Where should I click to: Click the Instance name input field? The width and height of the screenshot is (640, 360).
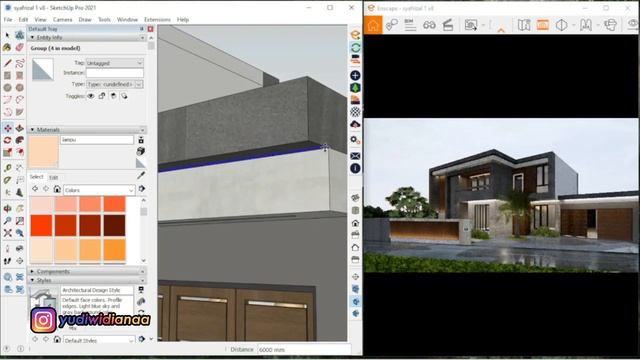coord(115,73)
